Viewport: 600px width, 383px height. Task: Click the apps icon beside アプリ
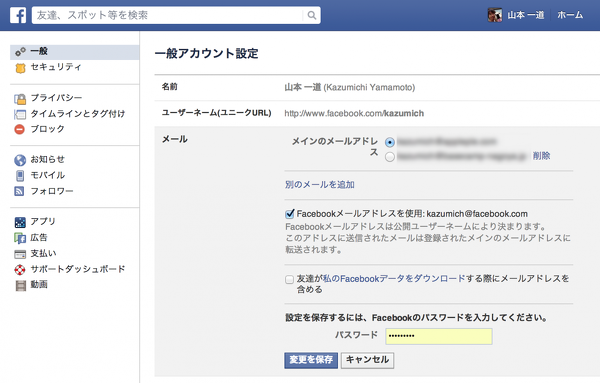(20, 222)
